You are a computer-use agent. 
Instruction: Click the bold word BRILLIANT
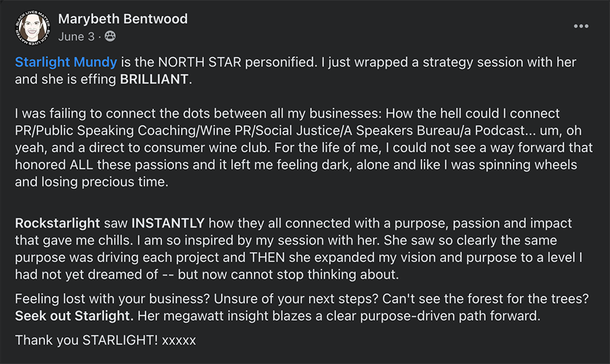tap(154, 79)
